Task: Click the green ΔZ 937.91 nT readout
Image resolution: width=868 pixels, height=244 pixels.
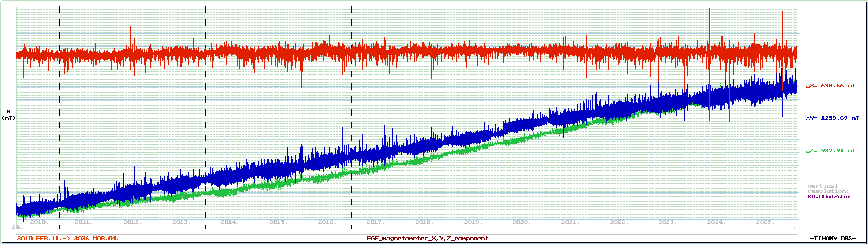Action: click(x=831, y=151)
